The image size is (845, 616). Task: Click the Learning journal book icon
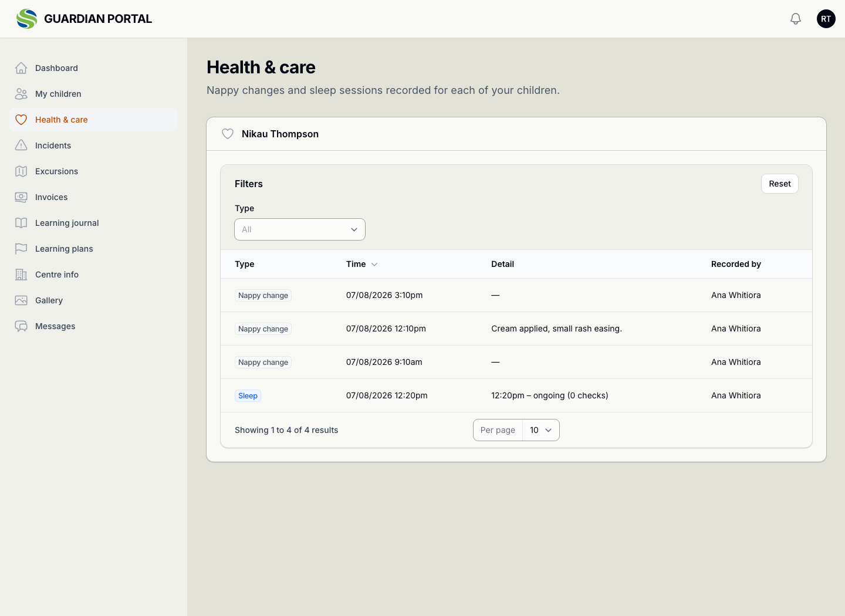(21, 223)
